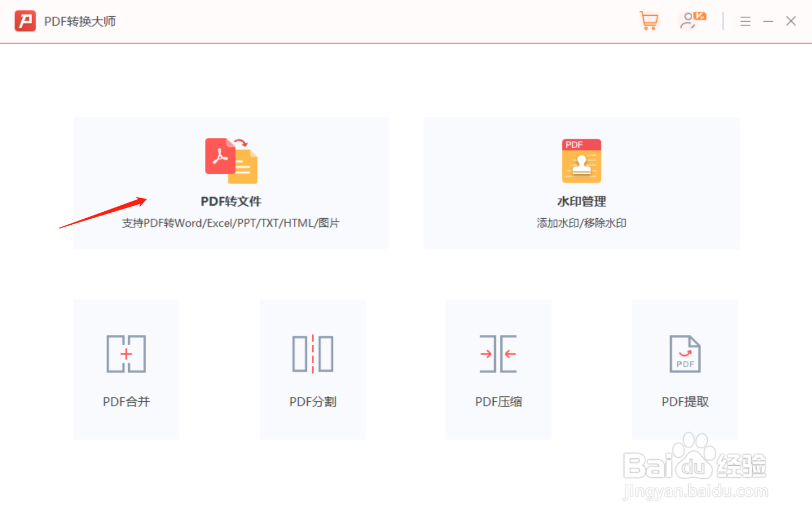Click the PDF提取 card label

[x=685, y=402]
